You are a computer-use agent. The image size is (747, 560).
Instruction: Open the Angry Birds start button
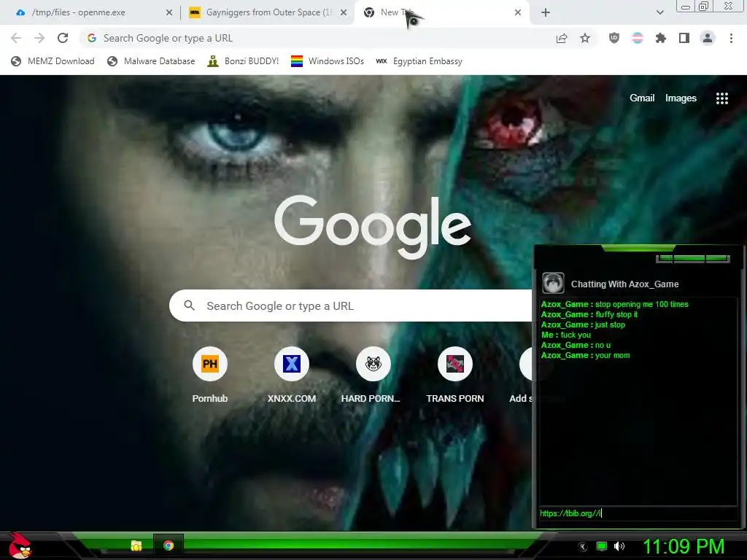[19, 545]
